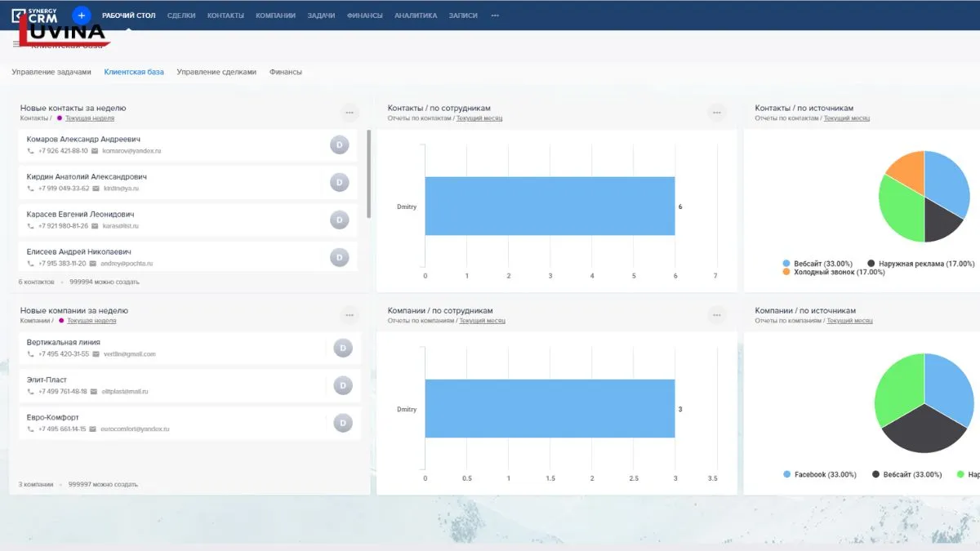Open the three-dot menu in top navigation
Screen dimensions: 980x551
point(495,16)
